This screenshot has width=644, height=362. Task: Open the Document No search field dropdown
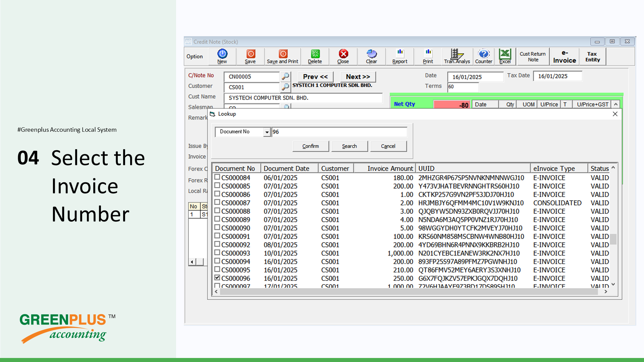tap(267, 132)
